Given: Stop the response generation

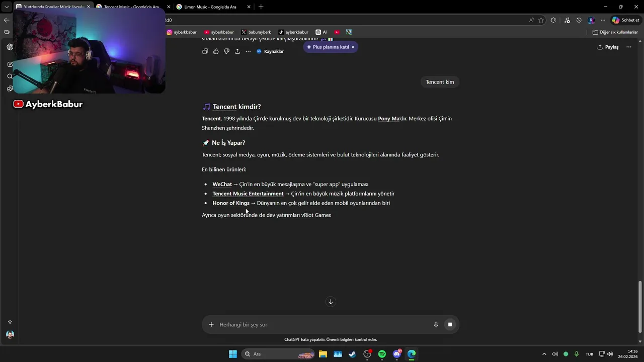Looking at the screenshot, I should pos(450,324).
